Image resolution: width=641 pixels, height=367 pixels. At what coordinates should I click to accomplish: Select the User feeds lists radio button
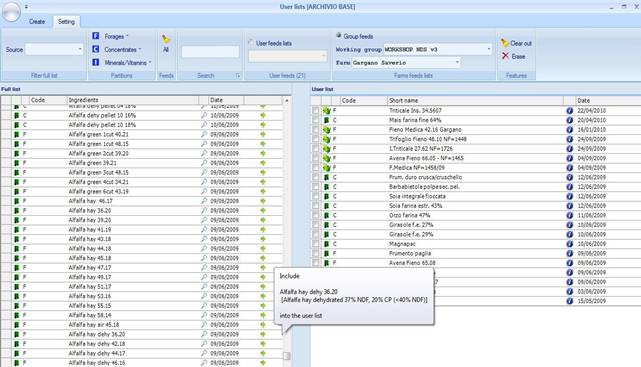pos(251,43)
